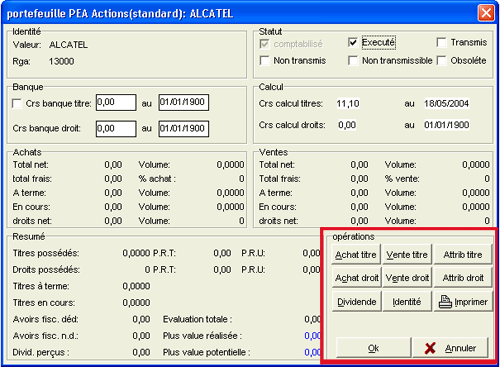Click the % vente label
The image size is (500, 367).
click(x=402, y=179)
